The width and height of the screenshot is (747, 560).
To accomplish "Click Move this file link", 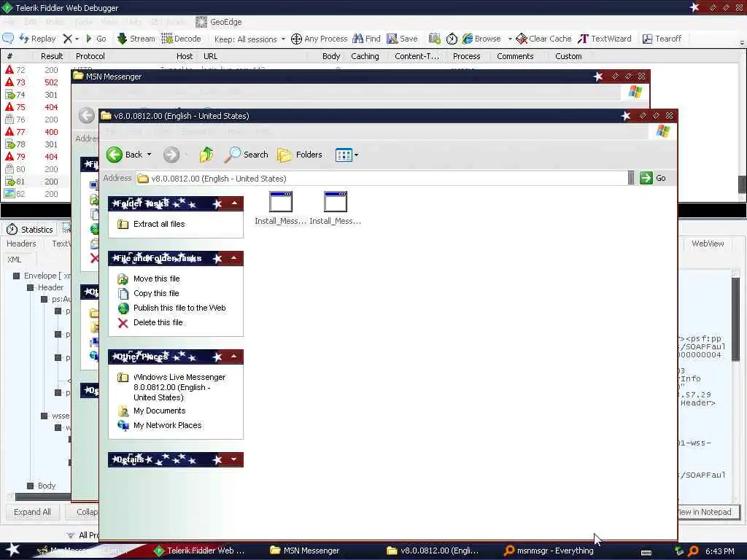I will (x=156, y=279).
